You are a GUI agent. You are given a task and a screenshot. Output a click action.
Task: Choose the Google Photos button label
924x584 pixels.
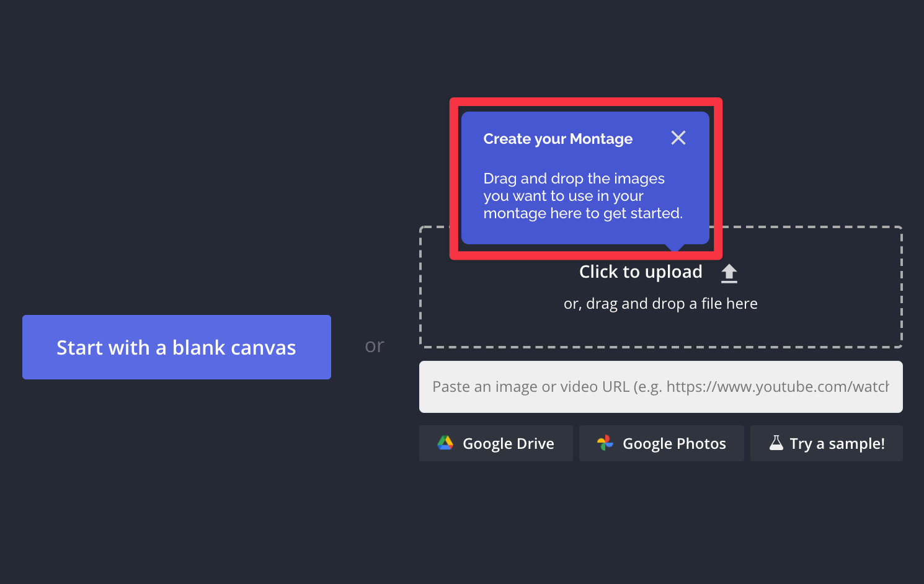[674, 444]
